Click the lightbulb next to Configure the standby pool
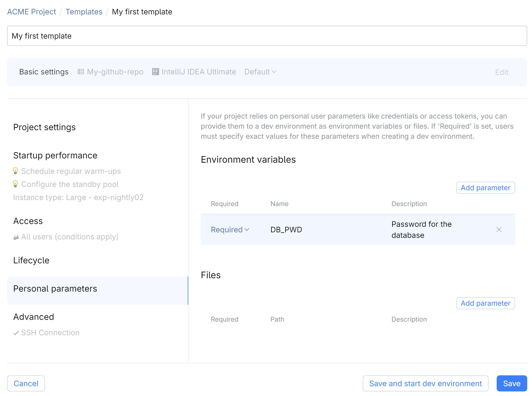 point(16,184)
